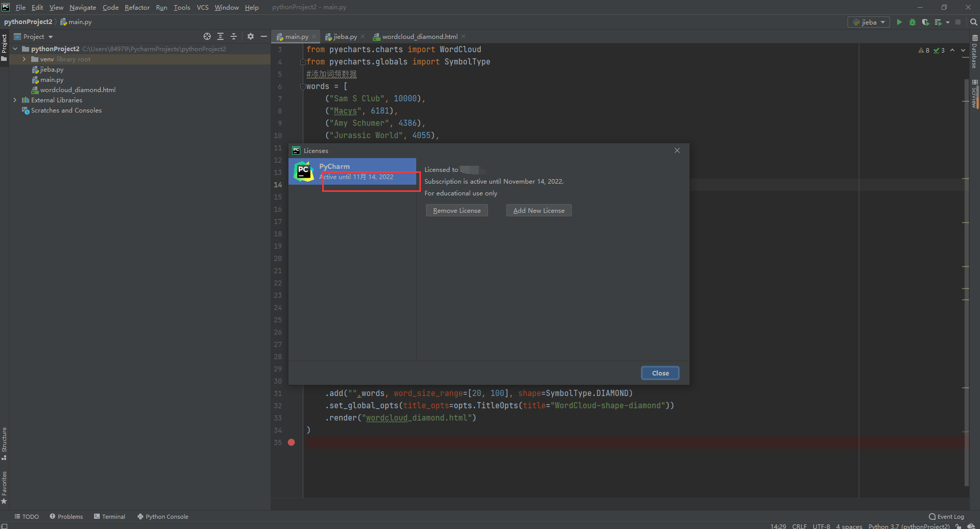Open Search Everywhere magnifier

point(973,22)
